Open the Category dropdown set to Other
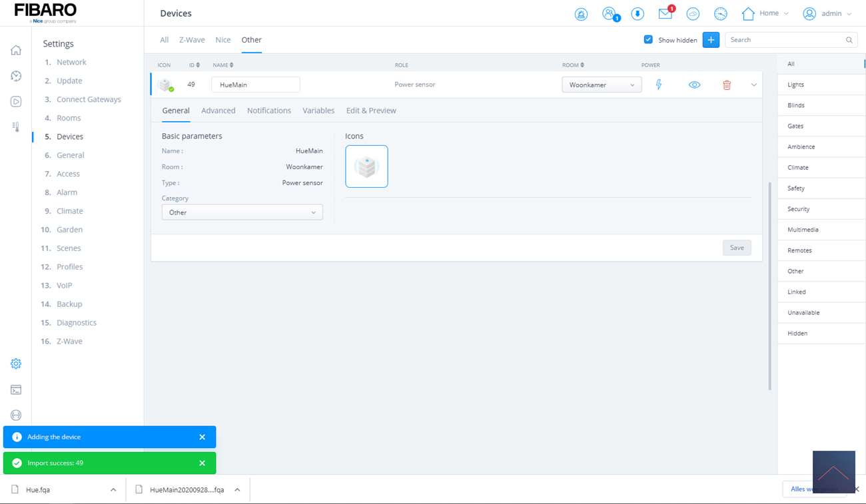The height and width of the screenshot is (504, 866). [x=242, y=212]
